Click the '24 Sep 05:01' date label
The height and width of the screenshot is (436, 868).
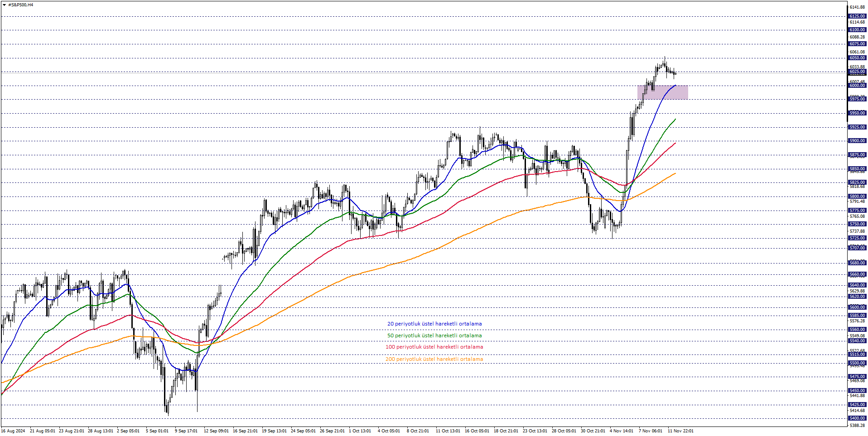(304, 431)
